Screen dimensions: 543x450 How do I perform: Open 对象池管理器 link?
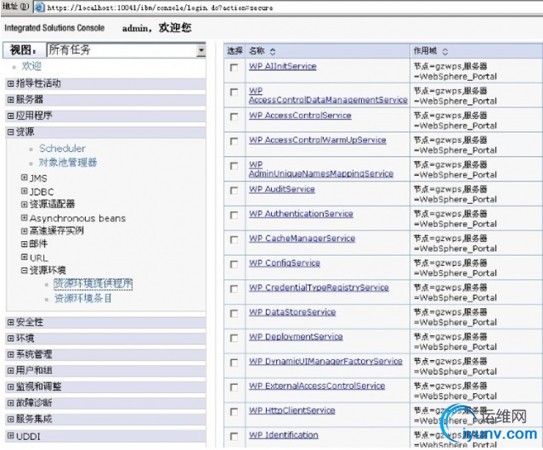click(x=68, y=162)
